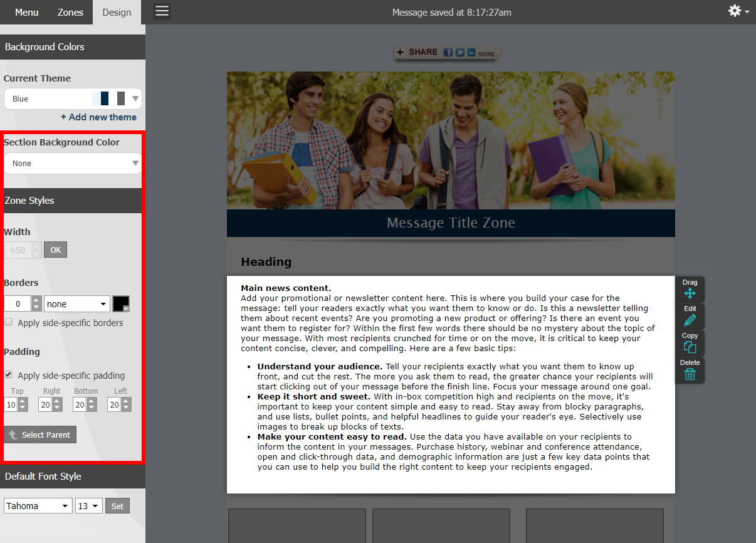Click the Heading text zone
This screenshot has width=756, height=543.
266,261
